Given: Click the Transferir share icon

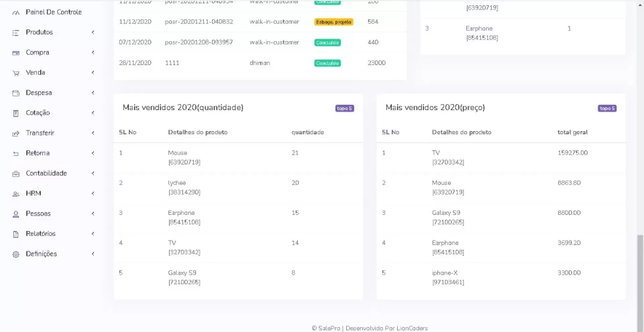Looking at the screenshot, I should pyautogui.click(x=16, y=133).
